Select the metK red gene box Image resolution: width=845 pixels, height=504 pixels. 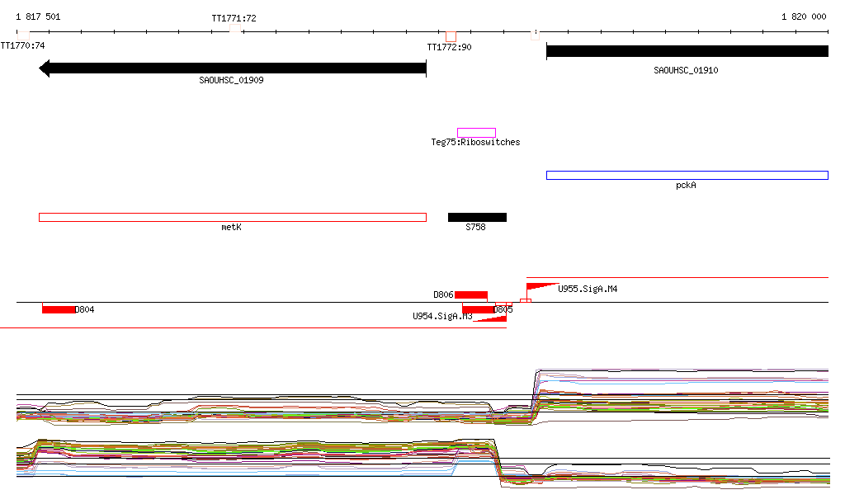(x=233, y=217)
